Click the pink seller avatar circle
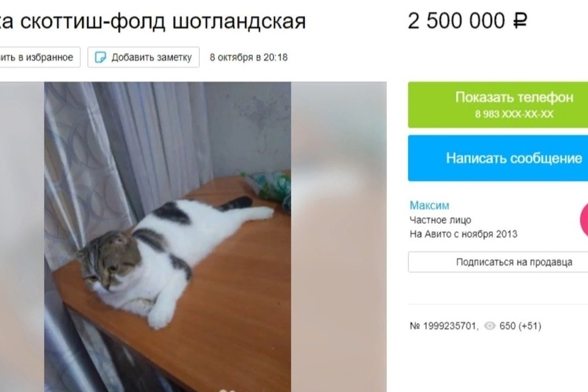588x392 pixels. click(584, 219)
